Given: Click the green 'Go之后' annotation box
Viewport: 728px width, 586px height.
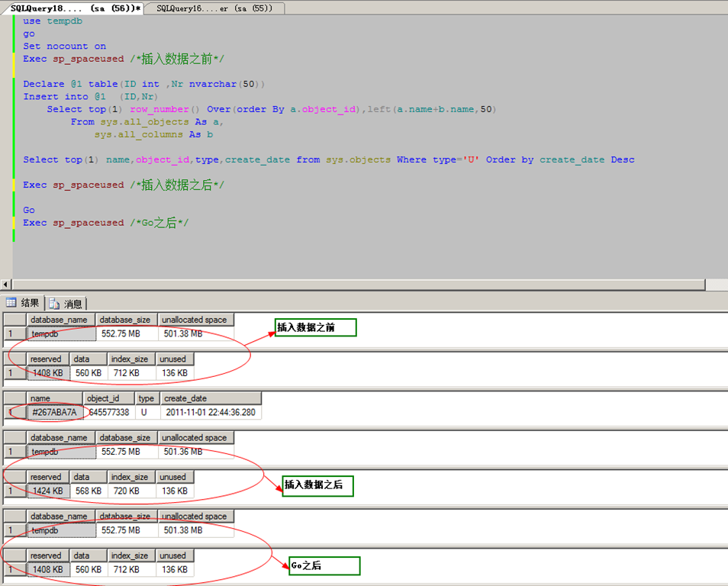Looking at the screenshot, I should coord(324,566).
